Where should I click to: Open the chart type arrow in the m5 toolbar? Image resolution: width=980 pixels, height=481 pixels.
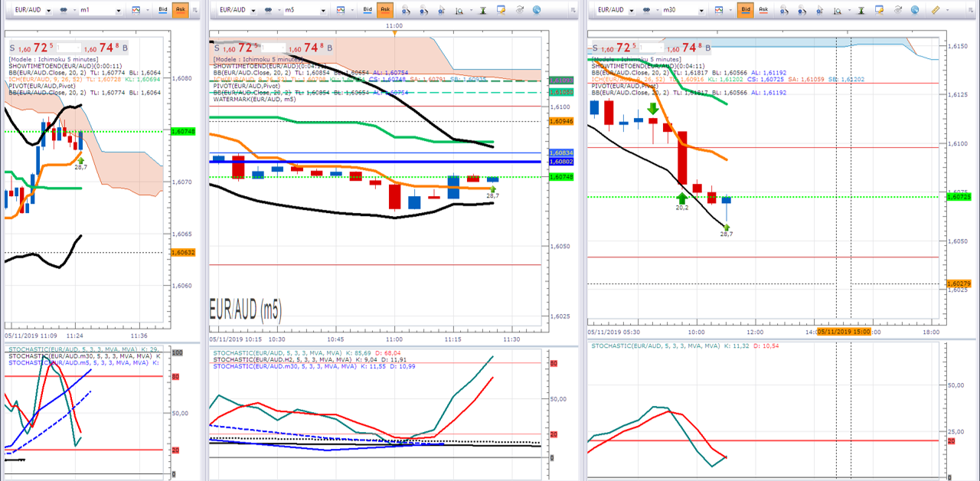pos(352,11)
